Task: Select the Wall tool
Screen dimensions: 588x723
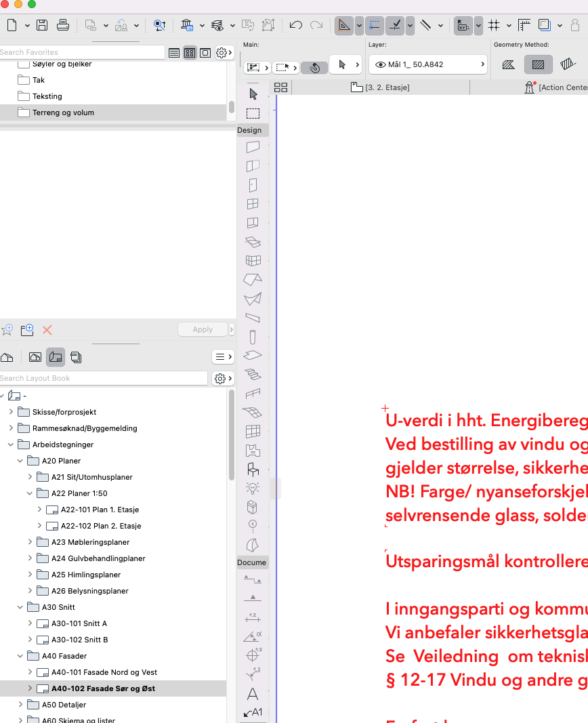Action: pos(253,146)
